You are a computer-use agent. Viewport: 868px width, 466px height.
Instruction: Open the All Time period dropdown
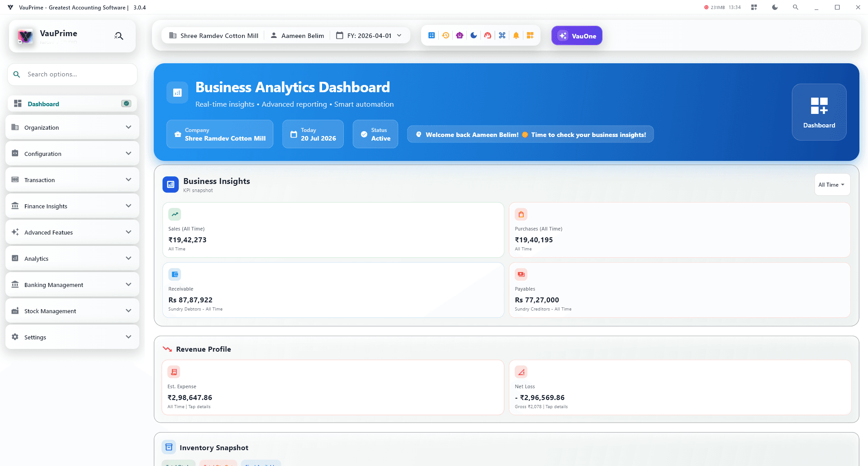tap(832, 185)
